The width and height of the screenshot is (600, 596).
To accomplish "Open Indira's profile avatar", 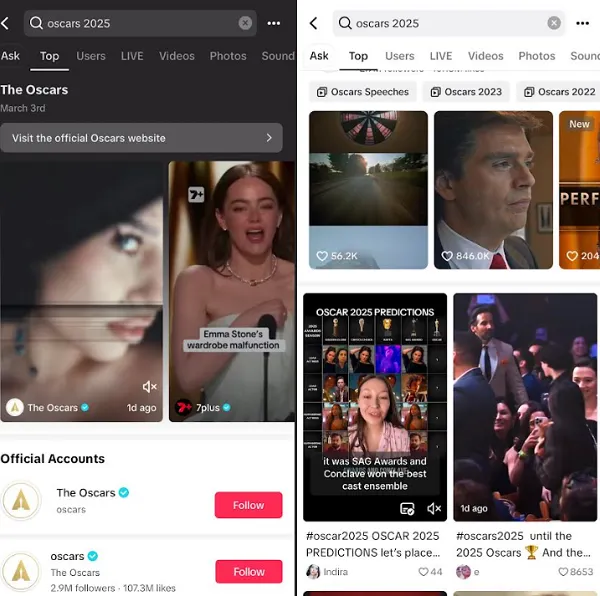I will pyautogui.click(x=313, y=572).
